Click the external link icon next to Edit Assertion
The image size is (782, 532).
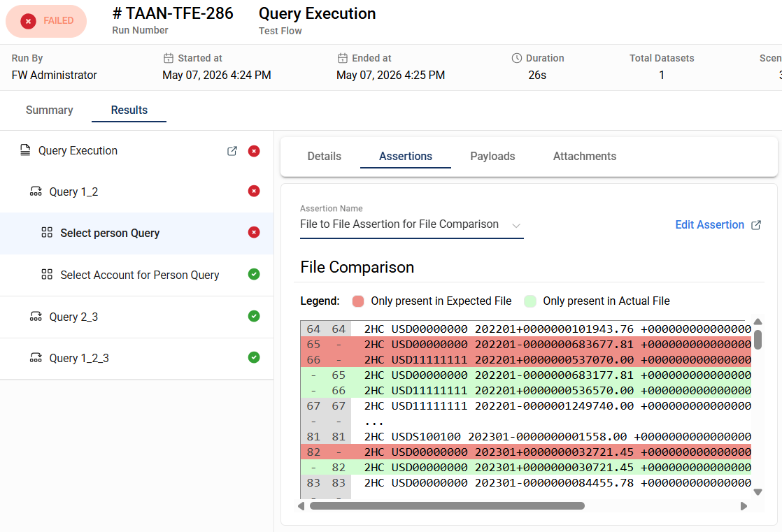pos(756,225)
